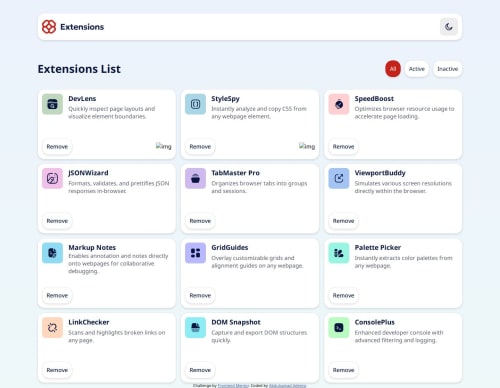Open the Frontend Mentor footer link
Screen dimensions: 500x388
click(x=233, y=386)
